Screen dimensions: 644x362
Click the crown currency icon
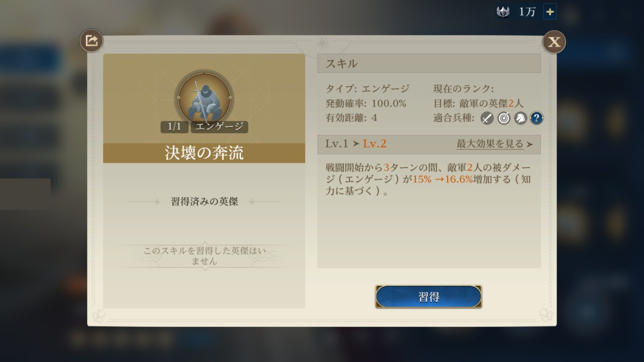tap(503, 12)
